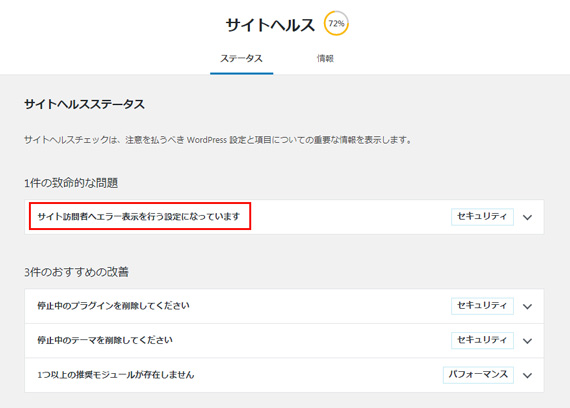The image size is (570, 408).
Task: Expand the 停止中のテーマを削除 chevron
Action: point(527,341)
